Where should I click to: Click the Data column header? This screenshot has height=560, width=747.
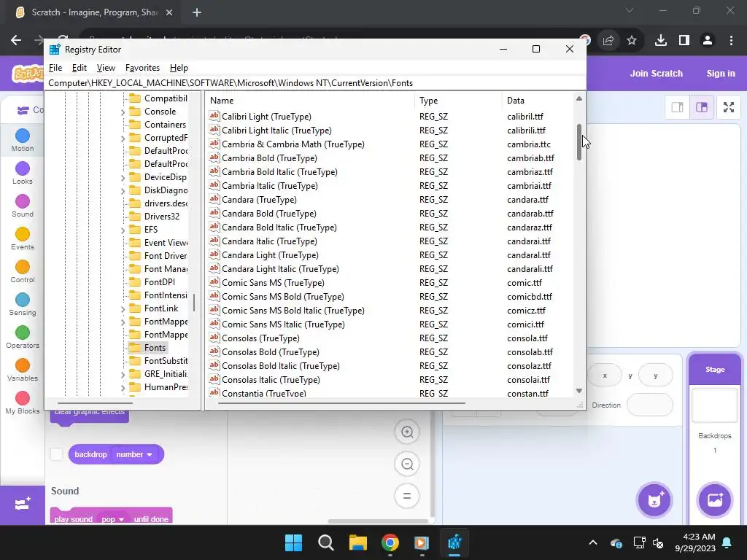coord(538,101)
